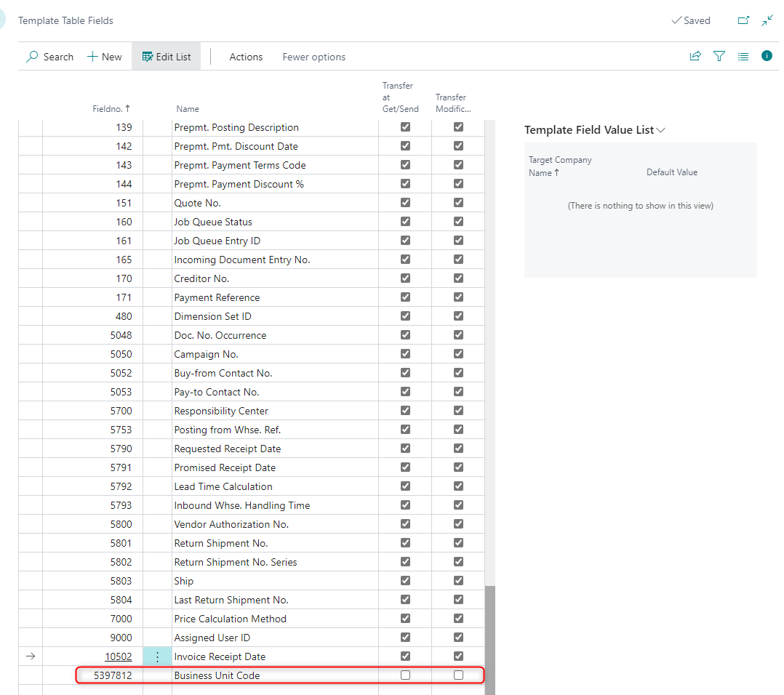
Task: Expand the Template Field Value List dropdown
Action: [x=660, y=129]
